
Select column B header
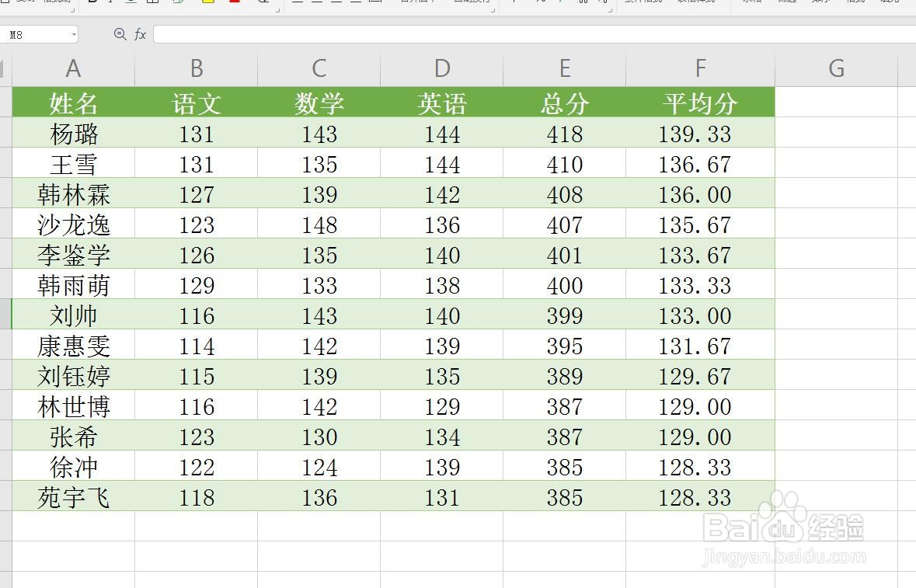[197, 69]
